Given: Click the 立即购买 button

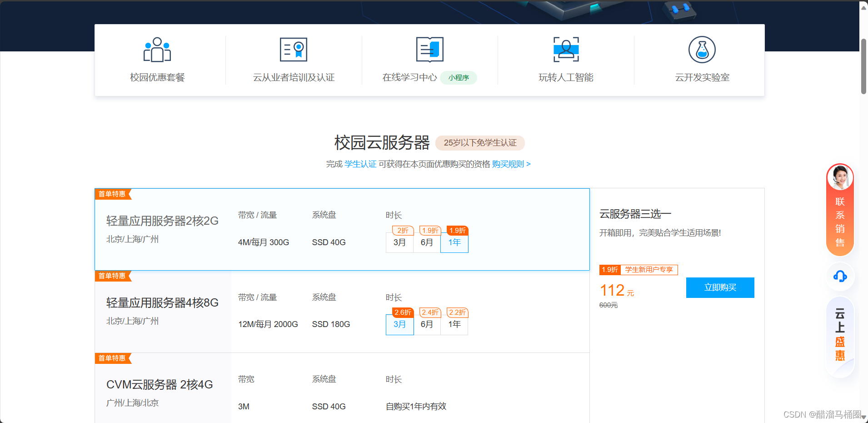Looking at the screenshot, I should tap(720, 287).
